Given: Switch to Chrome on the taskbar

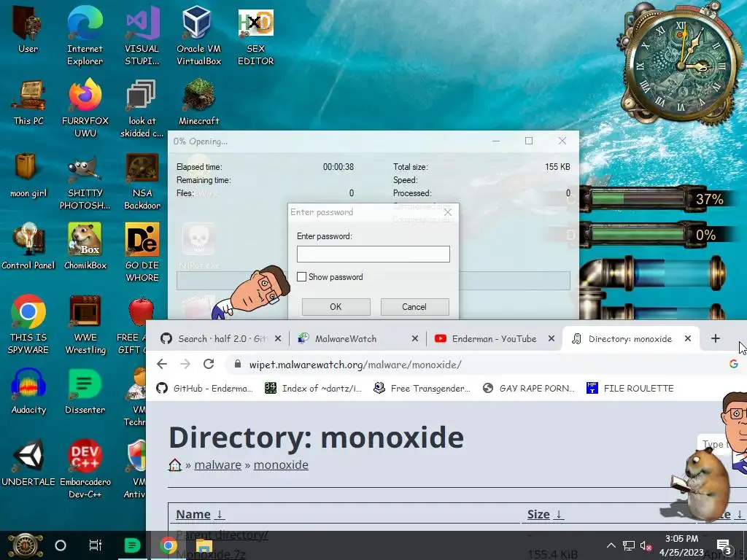Looking at the screenshot, I should point(169,545).
